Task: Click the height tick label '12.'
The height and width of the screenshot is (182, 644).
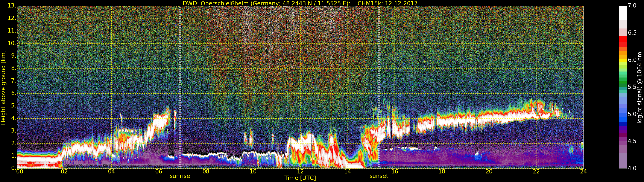Action: pyautogui.click(x=12, y=18)
